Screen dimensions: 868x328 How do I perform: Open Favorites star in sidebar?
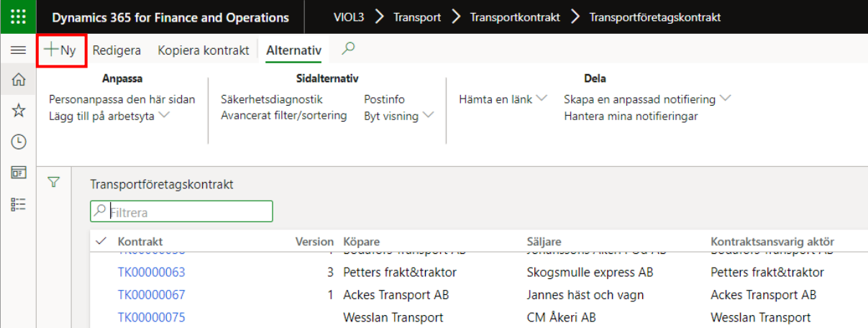tap(19, 111)
